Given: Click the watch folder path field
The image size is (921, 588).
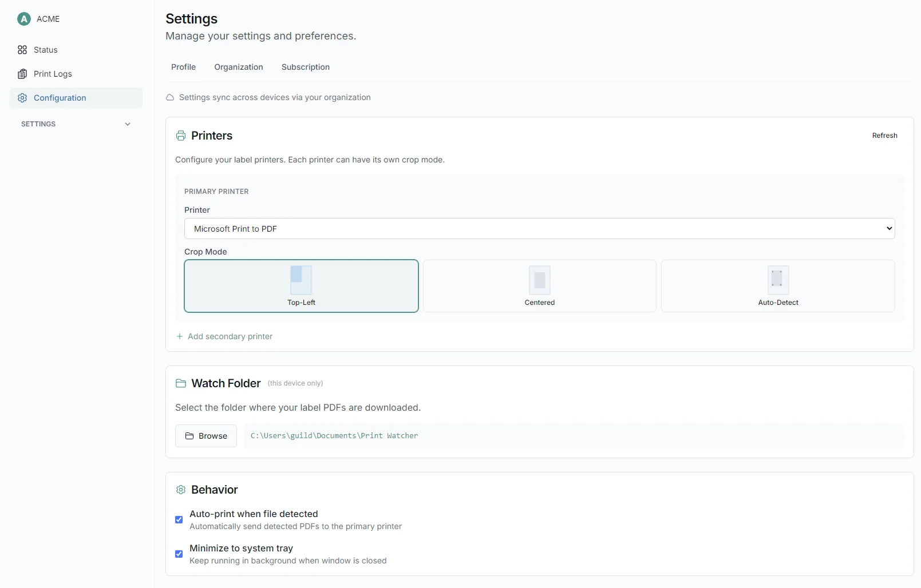Looking at the screenshot, I should pos(574,436).
